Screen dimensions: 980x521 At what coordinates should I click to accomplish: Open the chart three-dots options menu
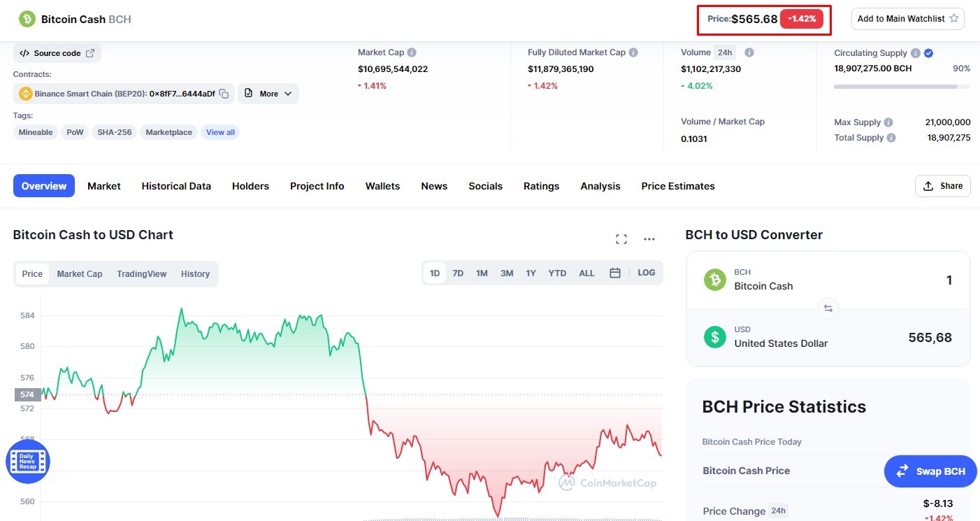[649, 239]
